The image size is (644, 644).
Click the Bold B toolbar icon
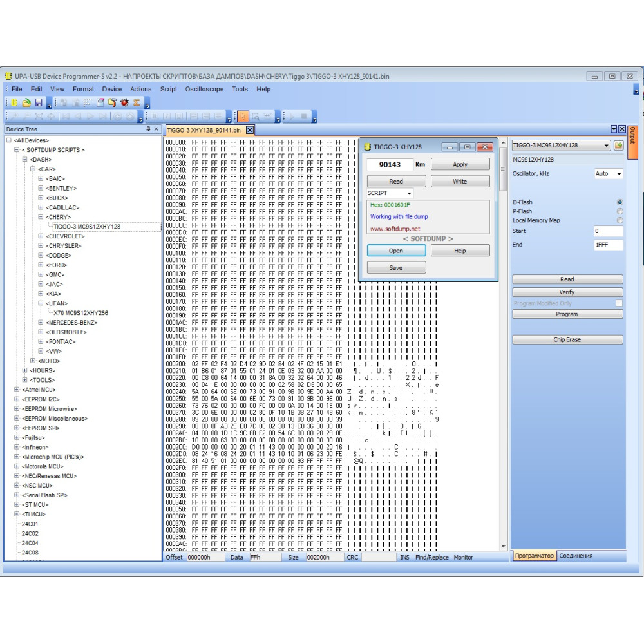[x=155, y=117]
